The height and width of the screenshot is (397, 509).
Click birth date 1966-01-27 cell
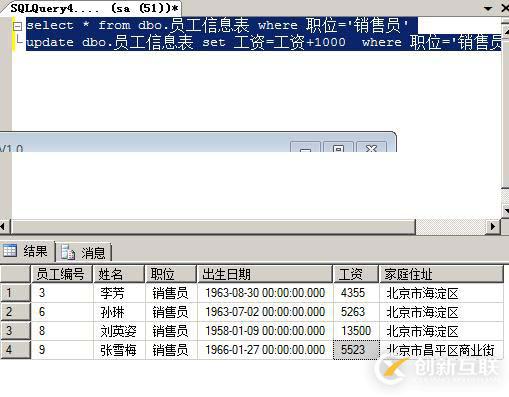[x=265, y=350]
